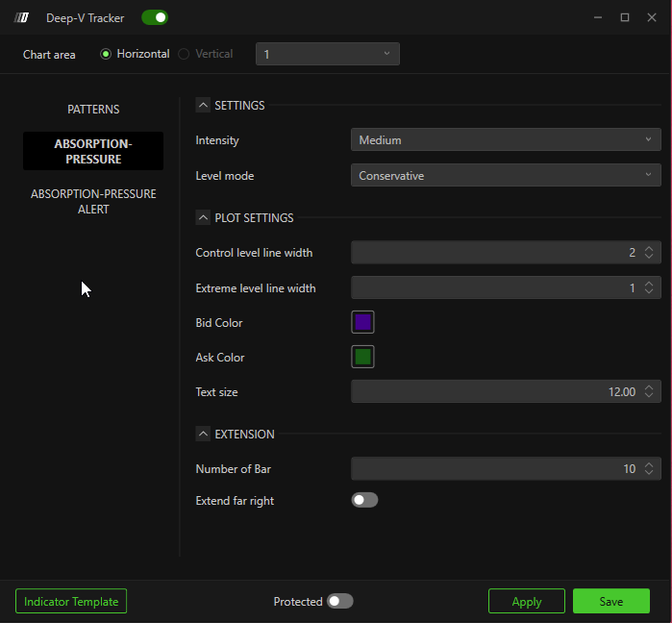This screenshot has height=623, width=672.
Task: Click the Text size input field
Action: (495, 392)
